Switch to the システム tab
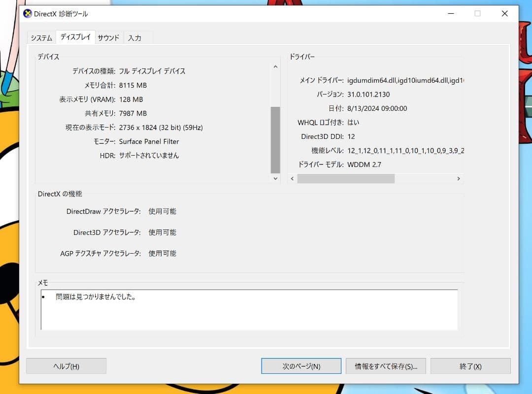 41,38
